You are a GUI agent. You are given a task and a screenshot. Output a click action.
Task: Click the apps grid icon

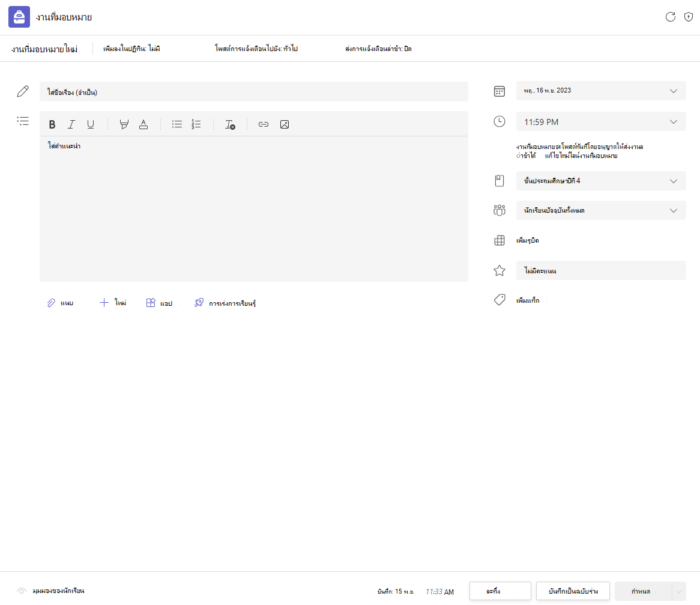(x=151, y=303)
